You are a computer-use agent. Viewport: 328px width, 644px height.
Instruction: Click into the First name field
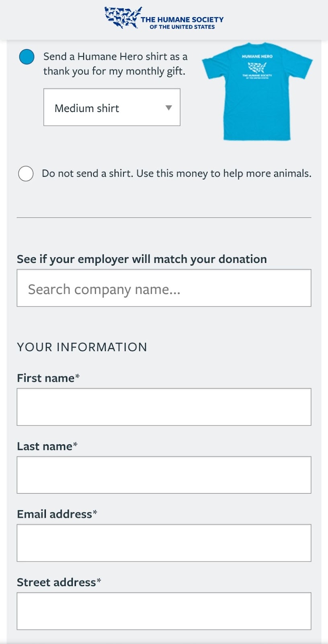pyautogui.click(x=164, y=407)
